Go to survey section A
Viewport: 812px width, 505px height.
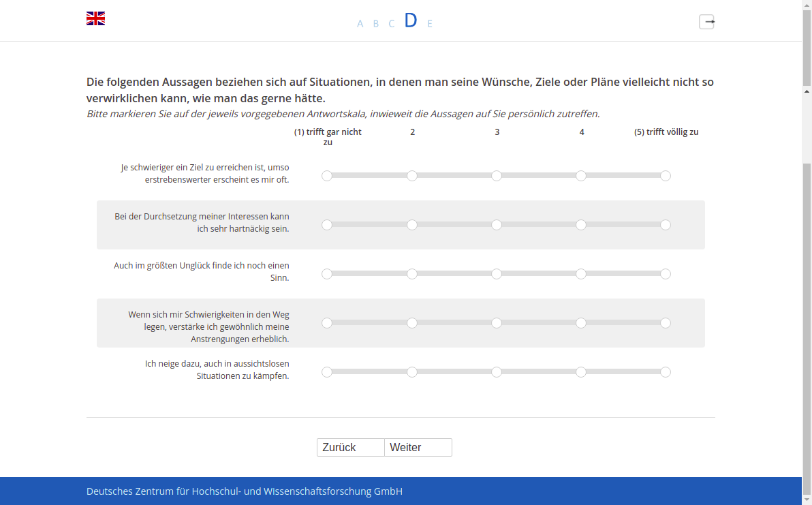point(360,24)
